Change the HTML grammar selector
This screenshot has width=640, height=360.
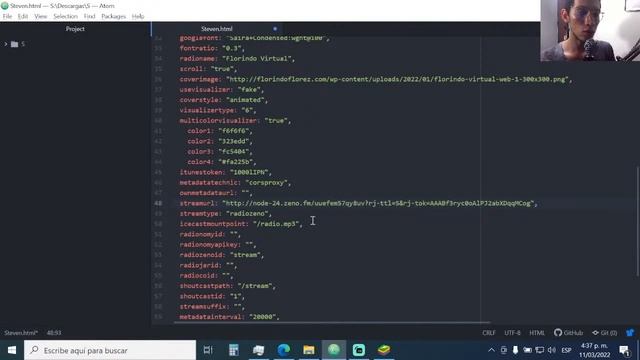point(537,333)
